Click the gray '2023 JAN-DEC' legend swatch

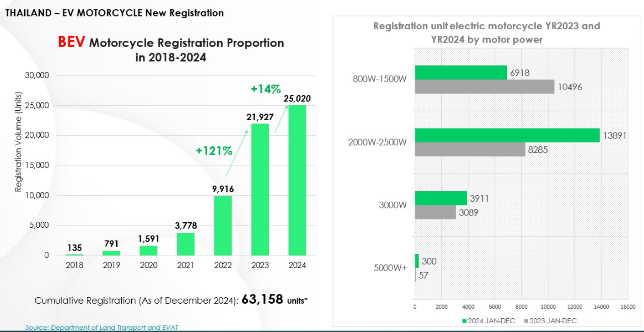click(x=525, y=321)
